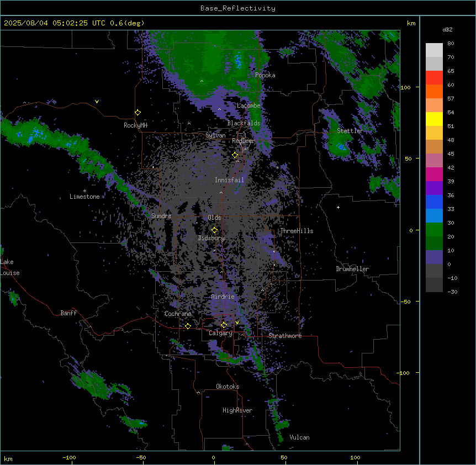
Task: Select the red 65 dBZ legend swatch
Action: tap(434, 78)
